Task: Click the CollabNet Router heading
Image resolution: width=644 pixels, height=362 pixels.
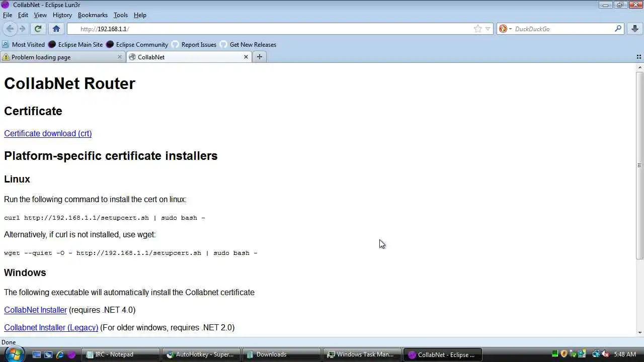Action: (69, 83)
